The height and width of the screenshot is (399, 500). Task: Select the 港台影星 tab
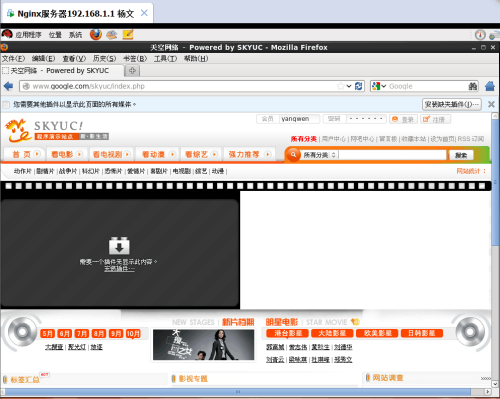click(288, 333)
